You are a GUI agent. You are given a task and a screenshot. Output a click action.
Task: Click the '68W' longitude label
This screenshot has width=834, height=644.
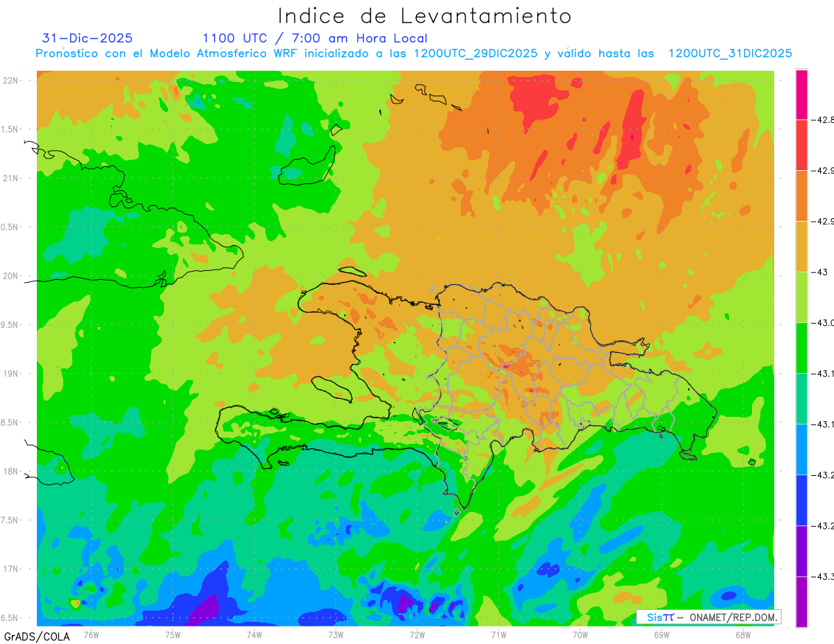click(743, 634)
